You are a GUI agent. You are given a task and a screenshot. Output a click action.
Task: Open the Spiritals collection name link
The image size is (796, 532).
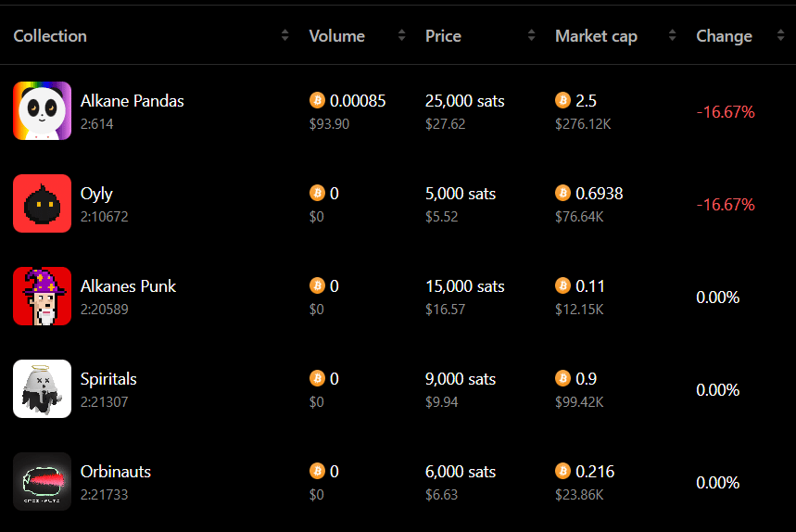(108, 379)
